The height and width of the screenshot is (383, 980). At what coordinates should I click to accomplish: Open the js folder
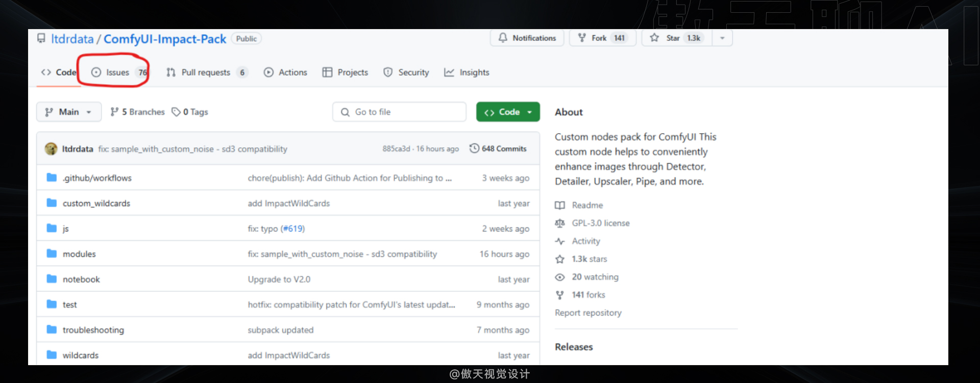pyautogui.click(x=66, y=229)
